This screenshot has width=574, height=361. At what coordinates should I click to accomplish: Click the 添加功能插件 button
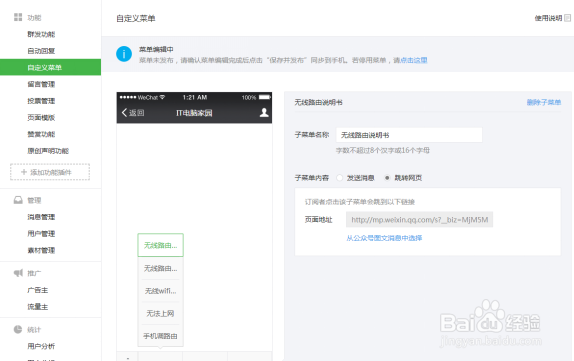[50, 172]
